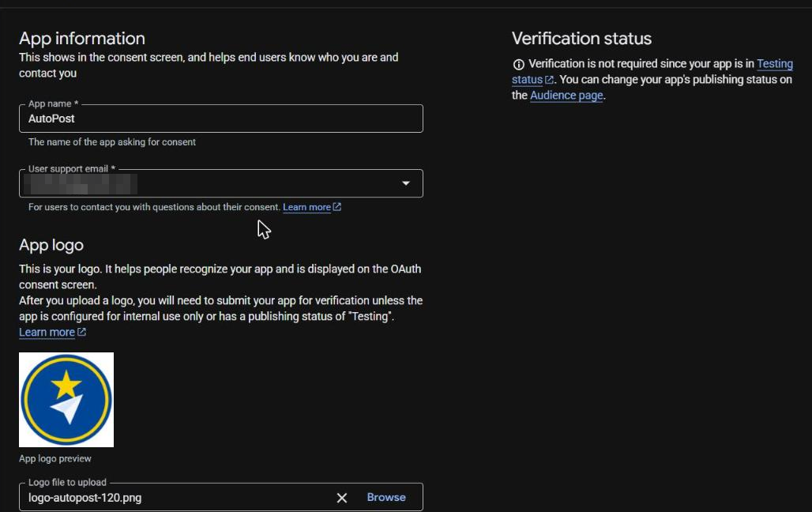The width and height of the screenshot is (812, 512).
Task: Click the 'App logo preview' caption
Action: point(55,458)
